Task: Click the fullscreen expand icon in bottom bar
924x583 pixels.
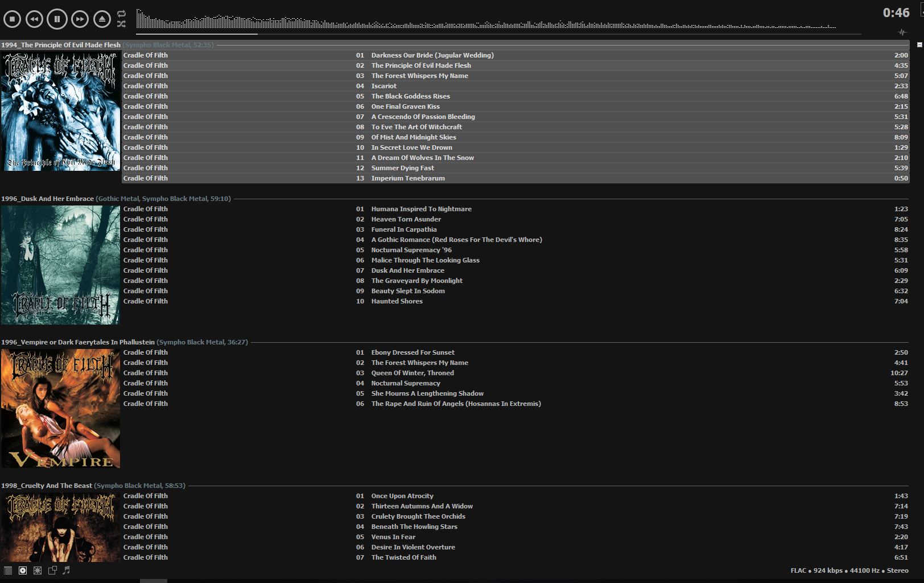Action: [38, 570]
